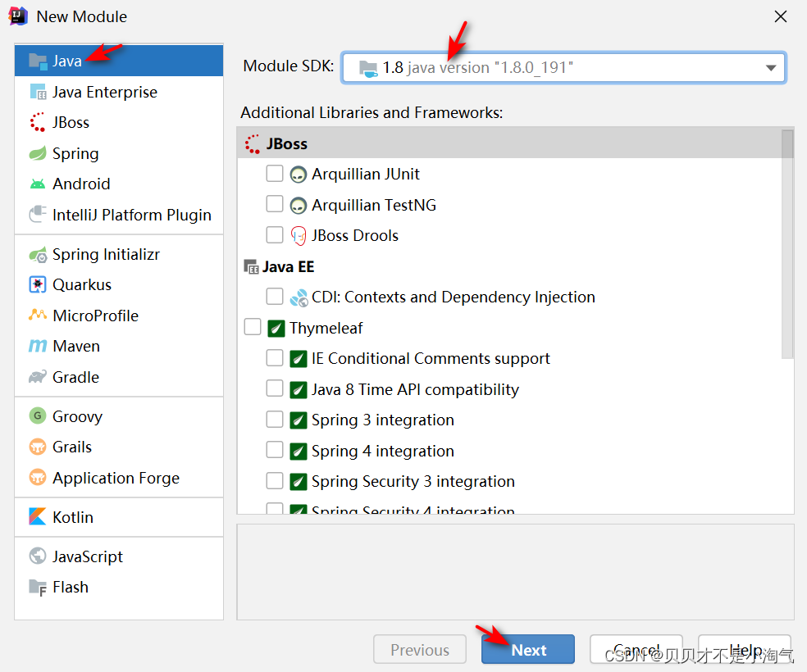Select Spring Initializr in module list

coord(119,255)
